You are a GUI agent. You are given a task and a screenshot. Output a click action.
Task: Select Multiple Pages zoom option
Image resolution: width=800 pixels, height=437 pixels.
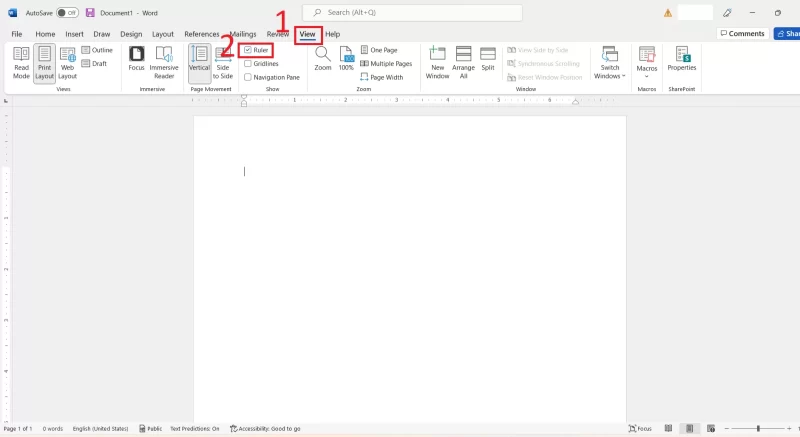386,64
